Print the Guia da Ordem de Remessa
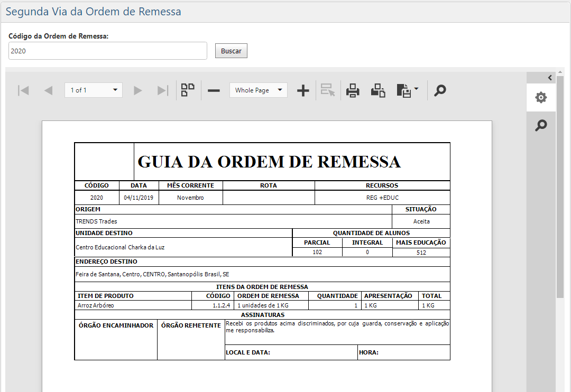This screenshot has width=571, height=392. [x=353, y=90]
